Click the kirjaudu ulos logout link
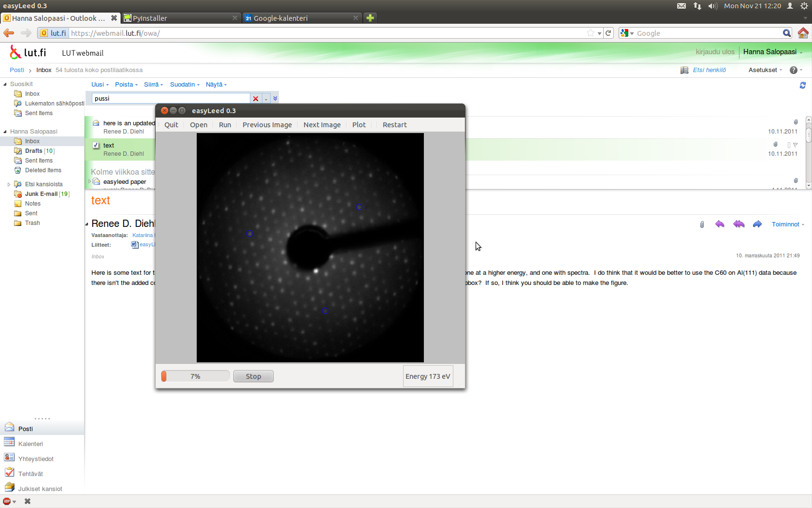Viewport: 812px width, 508px height. click(715, 52)
